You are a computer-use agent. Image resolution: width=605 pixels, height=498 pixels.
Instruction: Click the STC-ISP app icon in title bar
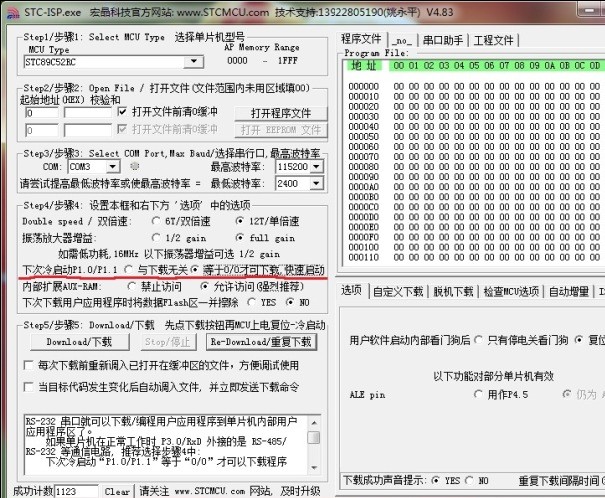coord(8,8)
